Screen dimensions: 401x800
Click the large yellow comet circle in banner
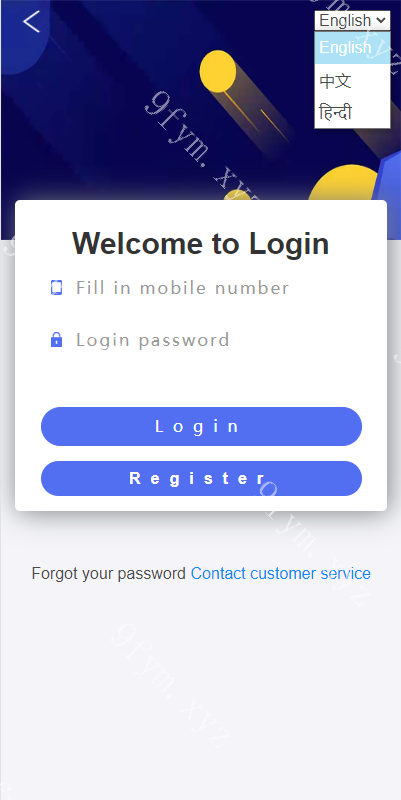(218, 71)
